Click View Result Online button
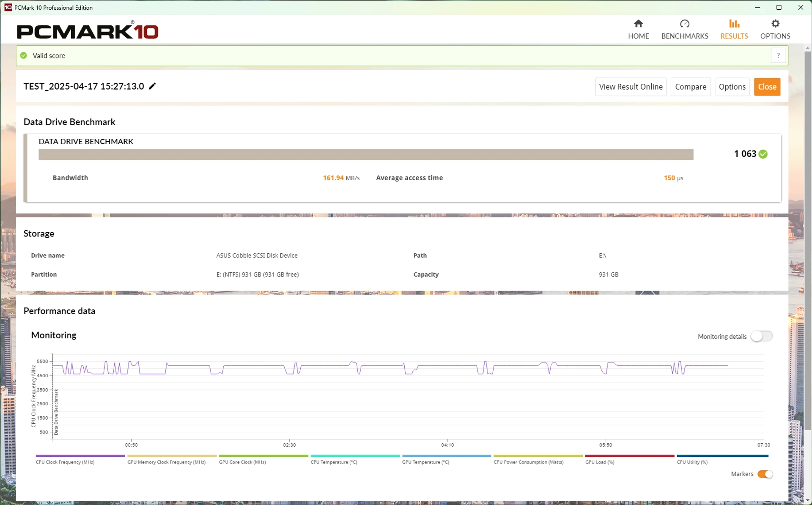This screenshot has width=812, height=505. tap(631, 87)
